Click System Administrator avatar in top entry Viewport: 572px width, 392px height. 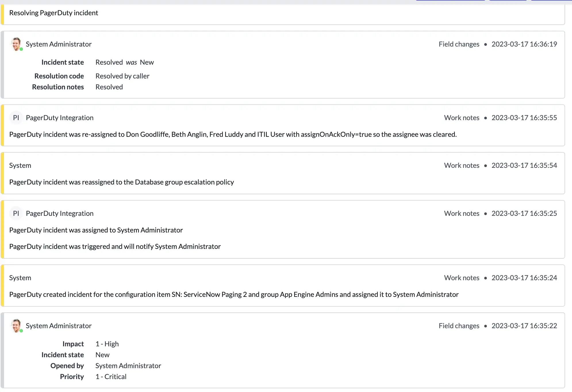[x=16, y=44]
